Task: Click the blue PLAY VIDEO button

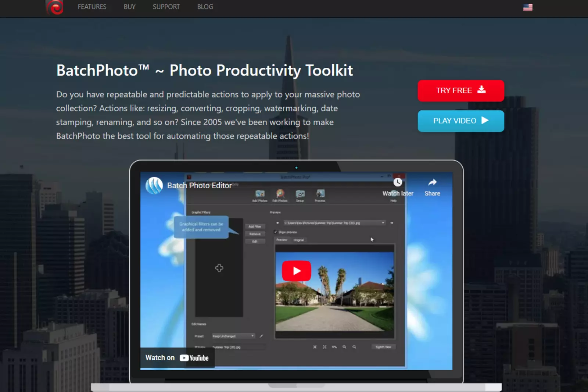Action: point(461,121)
